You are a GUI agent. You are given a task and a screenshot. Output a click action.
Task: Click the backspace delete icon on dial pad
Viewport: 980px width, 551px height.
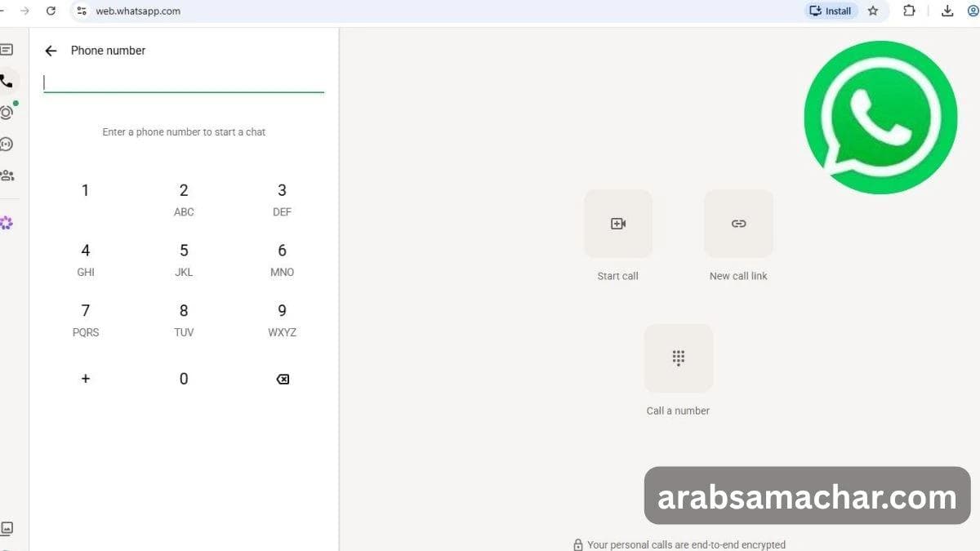click(x=283, y=379)
